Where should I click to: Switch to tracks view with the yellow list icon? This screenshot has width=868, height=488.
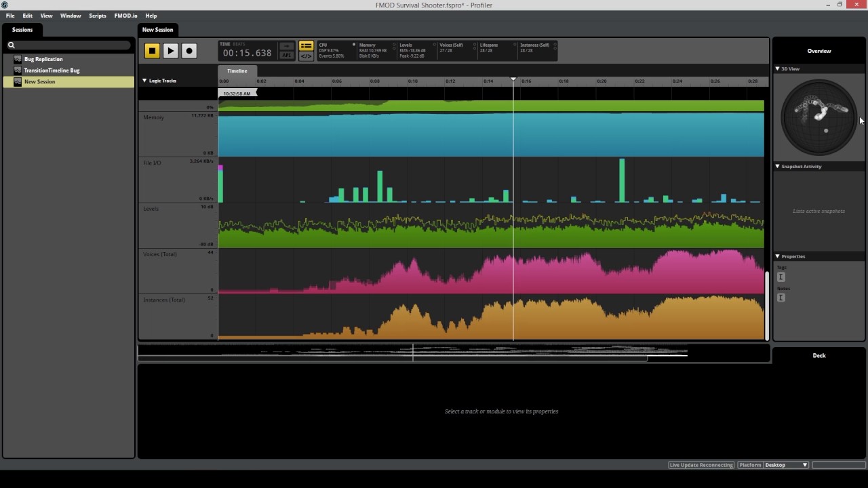click(306, 46)
